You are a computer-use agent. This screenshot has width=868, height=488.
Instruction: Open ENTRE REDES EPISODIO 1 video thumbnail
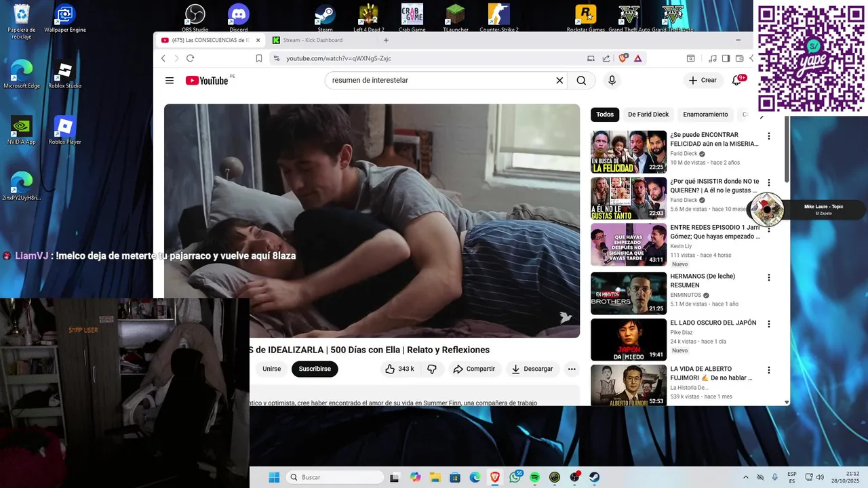629,245
